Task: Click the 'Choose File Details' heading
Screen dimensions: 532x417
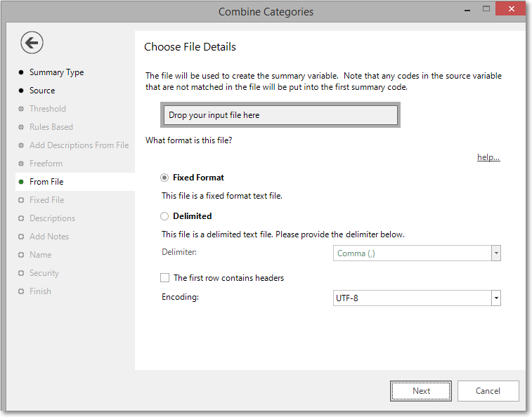Action: pos(190,47)
